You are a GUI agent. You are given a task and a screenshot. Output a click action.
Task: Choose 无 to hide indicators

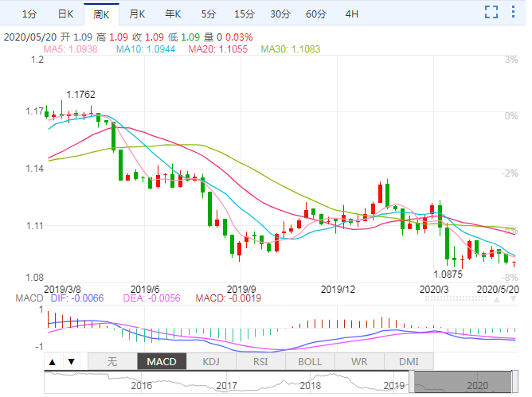[x=112, y=361]
